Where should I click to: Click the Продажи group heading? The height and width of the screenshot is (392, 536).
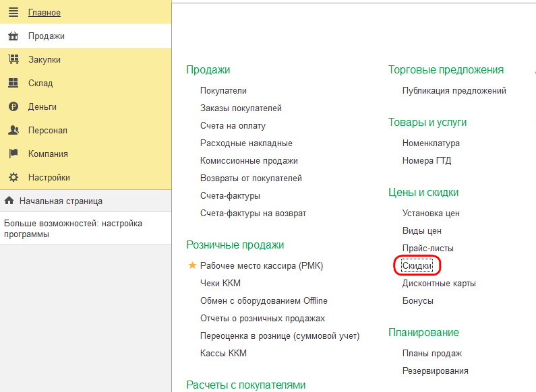click(208, 69)
